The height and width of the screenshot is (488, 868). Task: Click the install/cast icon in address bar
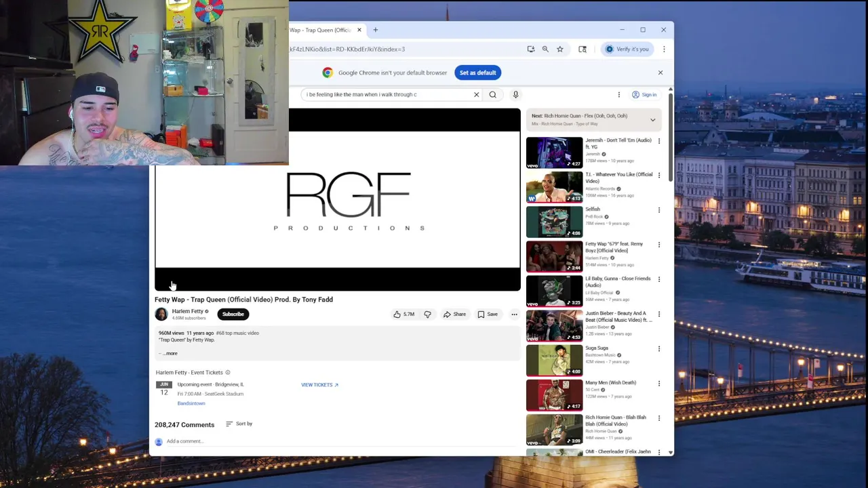[531, 49]
